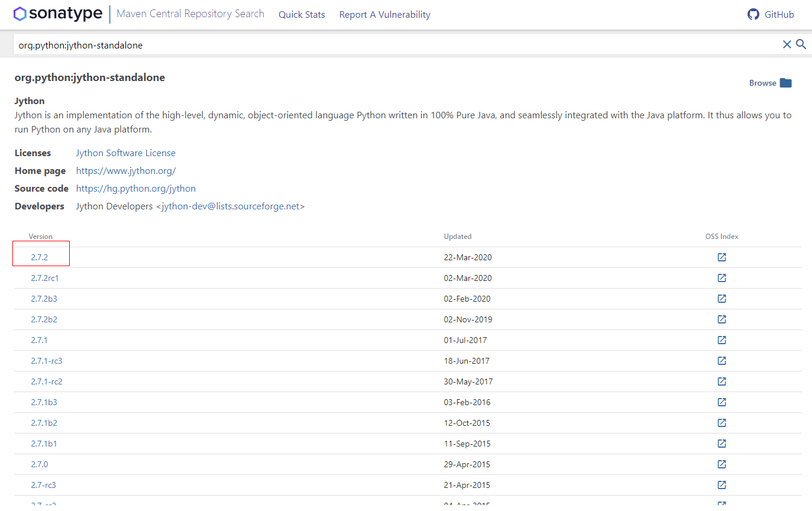Open Report A Vulnerability page
The height and width of the screenshot is (511, 812).
pyautogui.click(x=384, y=15)
